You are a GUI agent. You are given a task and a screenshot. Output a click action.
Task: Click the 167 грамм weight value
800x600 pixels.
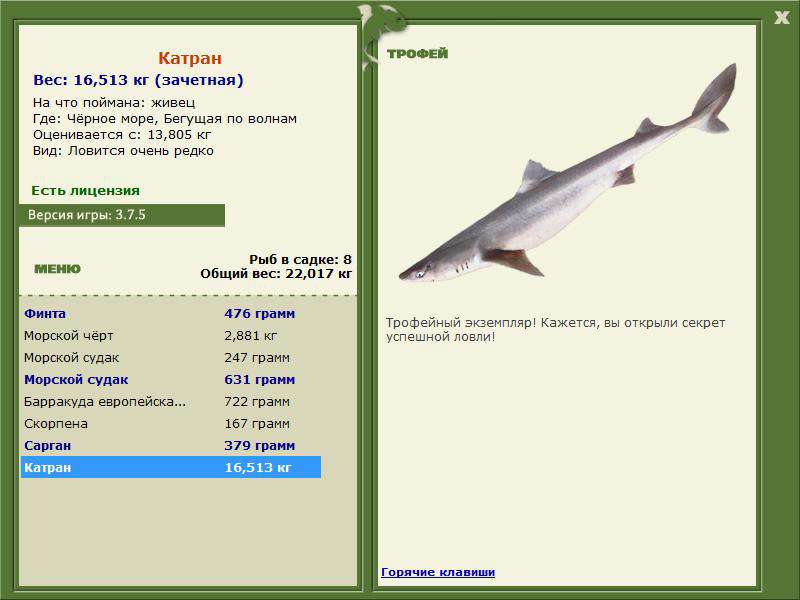pyautogui.click(x=257, y=423)
